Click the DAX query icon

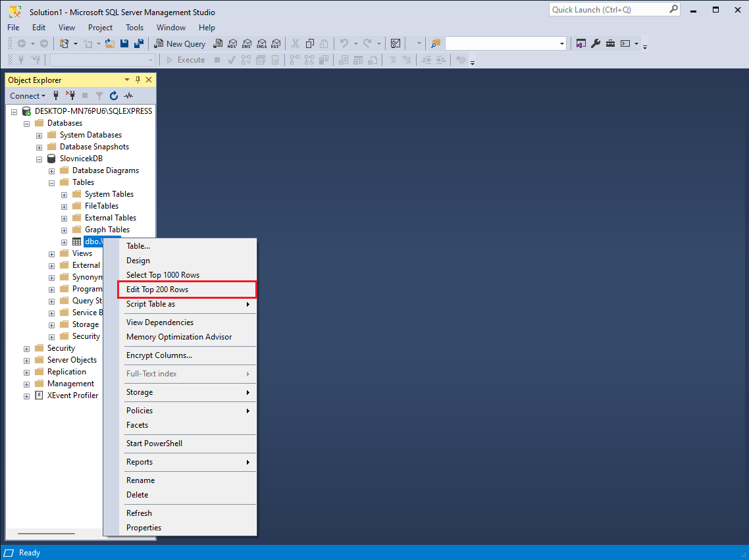point(275,43)
